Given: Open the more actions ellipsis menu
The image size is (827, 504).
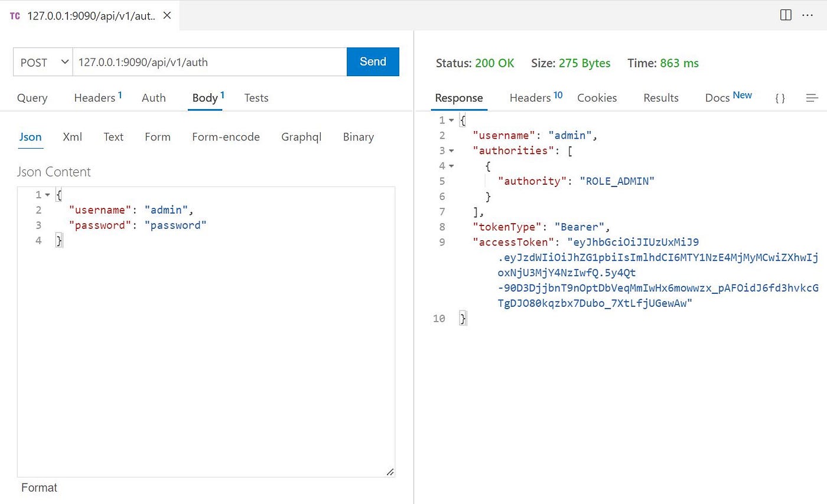Looking at the screenshot, I should (808, 15).
